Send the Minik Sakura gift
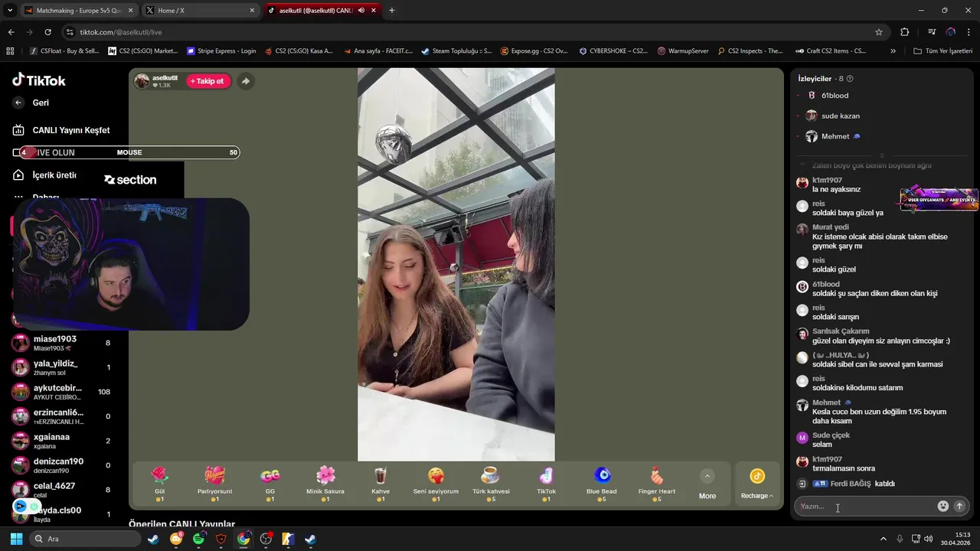This screenshot has height=551, width=980. (x=325, y=484)
